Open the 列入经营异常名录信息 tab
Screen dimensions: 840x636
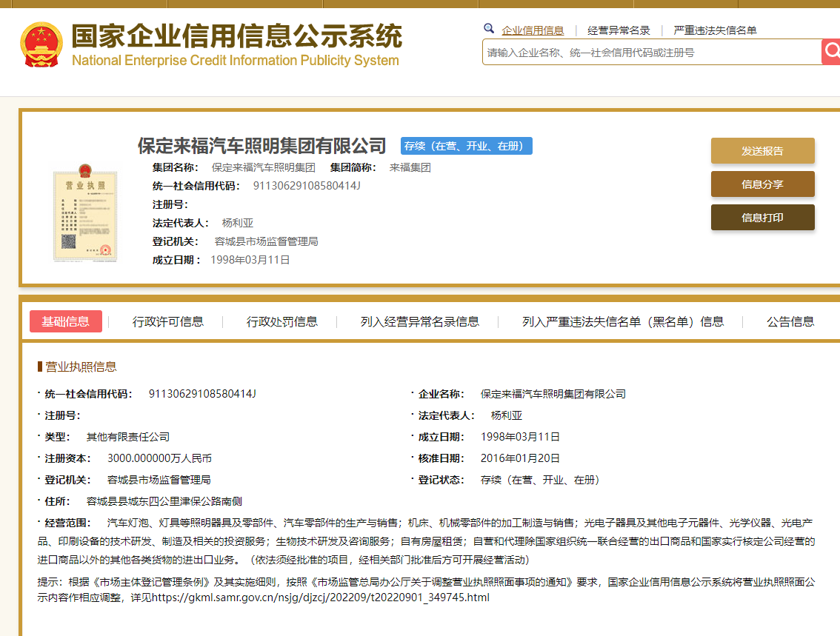[420, 321]
